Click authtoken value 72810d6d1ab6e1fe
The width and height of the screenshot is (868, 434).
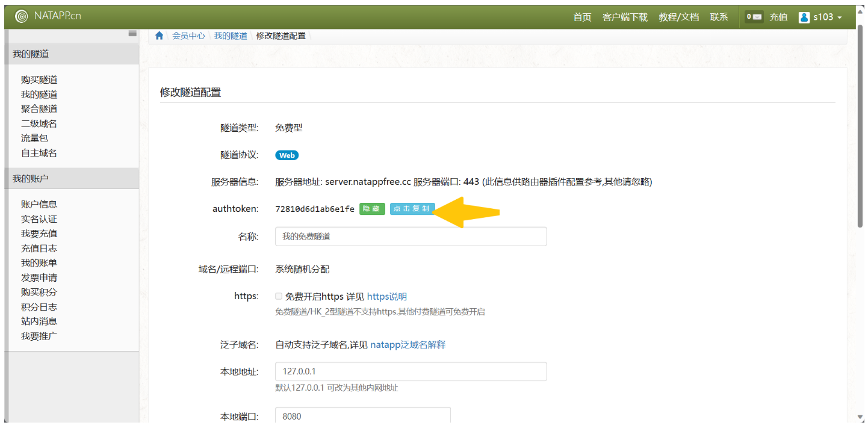[x=315, y=209]
